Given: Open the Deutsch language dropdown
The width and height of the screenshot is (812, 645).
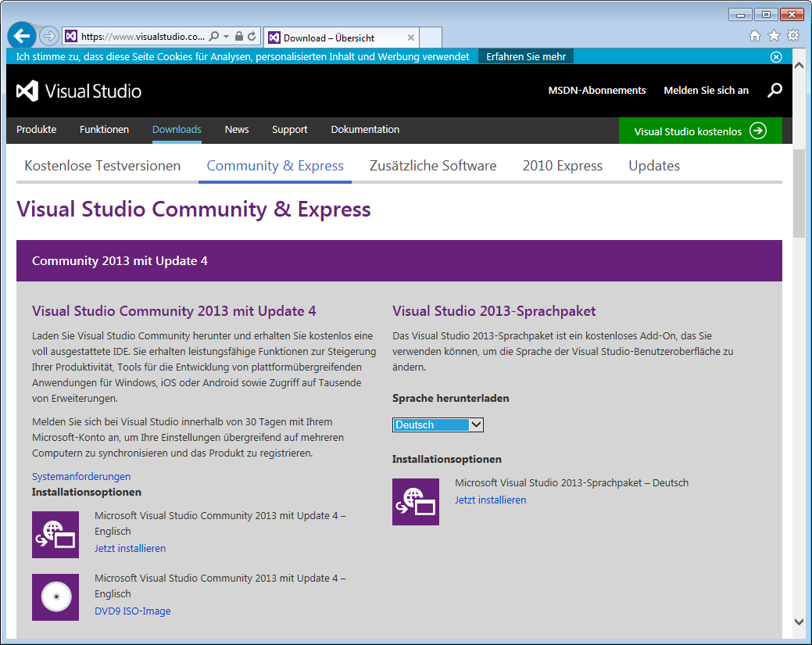Looking at the screenshot, I should click(438, 425).
